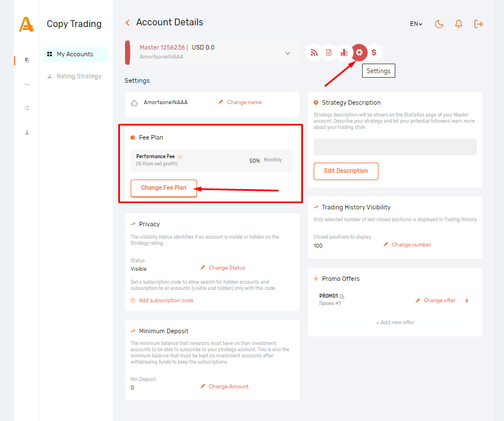504x421 pixels.
Task: Click Add new offer link
Action: [x=395, y=323]
